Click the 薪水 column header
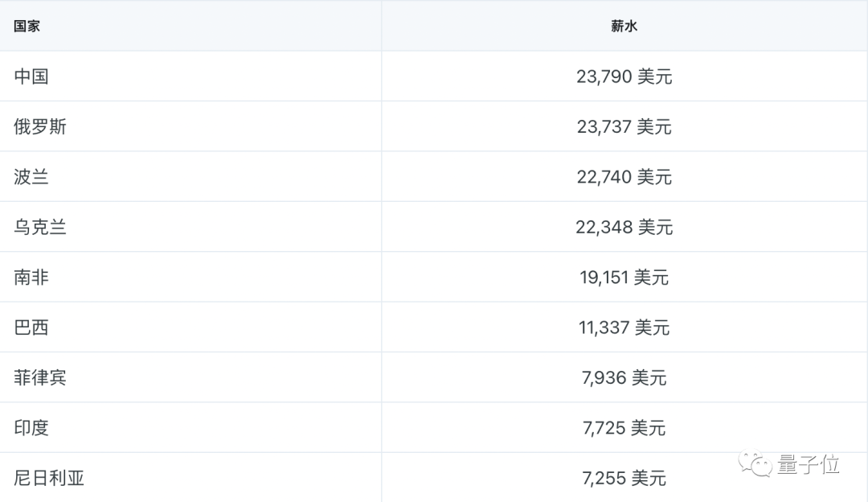The width and height of the screenshot is (868, 502). tap(624, 26)
